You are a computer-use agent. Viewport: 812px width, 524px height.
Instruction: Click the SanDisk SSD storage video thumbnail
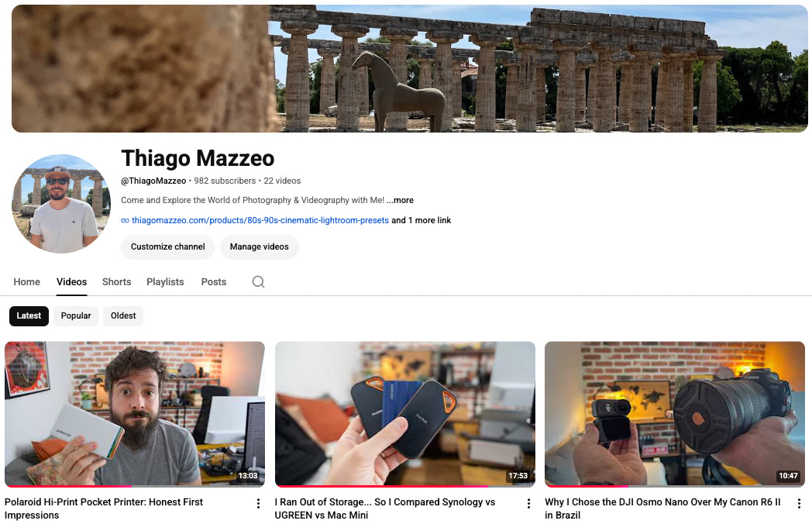[x=405, y=414]
